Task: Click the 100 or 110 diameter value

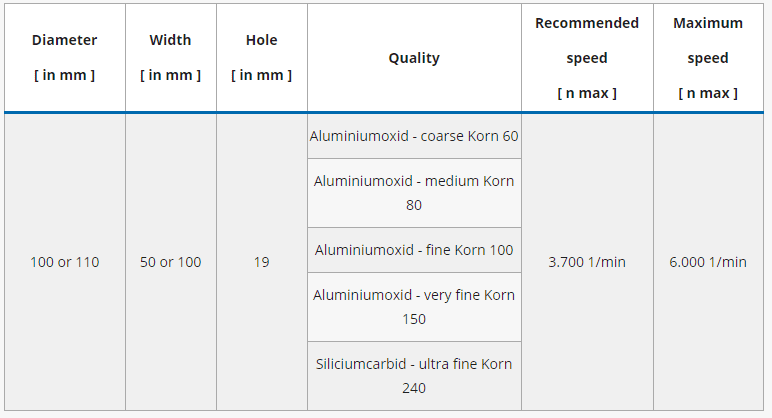Action: tap(65, 262)
